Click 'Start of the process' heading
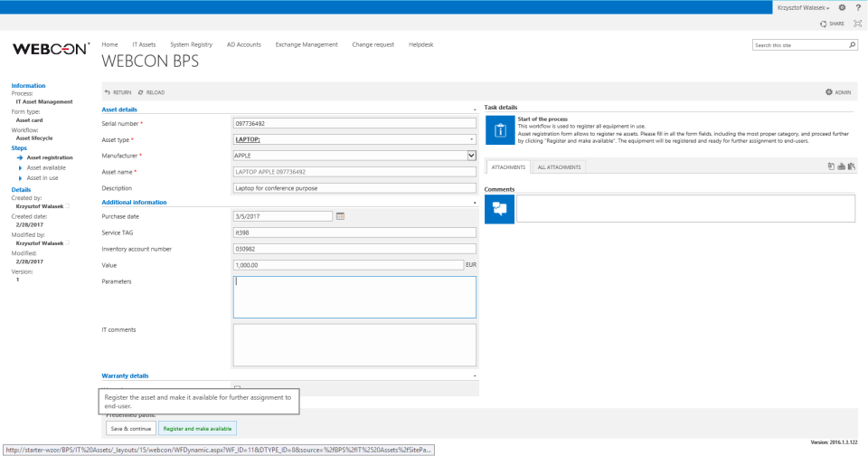Screen dimensions: 868x456 [542, 119]
